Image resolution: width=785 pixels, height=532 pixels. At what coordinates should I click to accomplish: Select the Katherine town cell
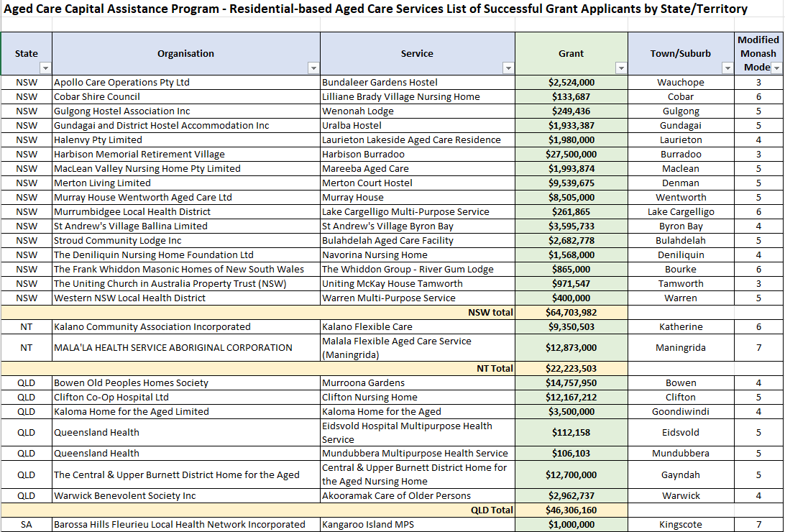coord(681,327)
